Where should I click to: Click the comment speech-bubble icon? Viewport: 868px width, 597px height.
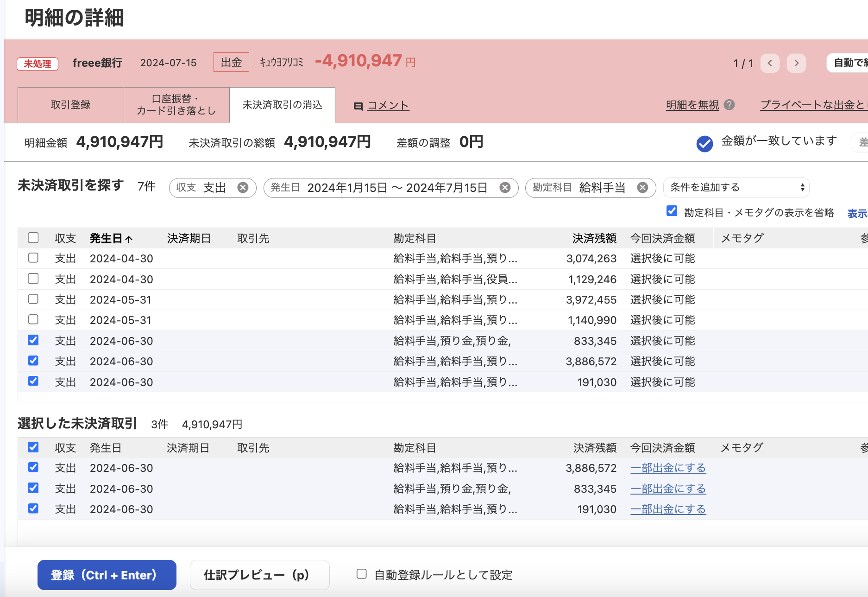(x=358, y=106)
